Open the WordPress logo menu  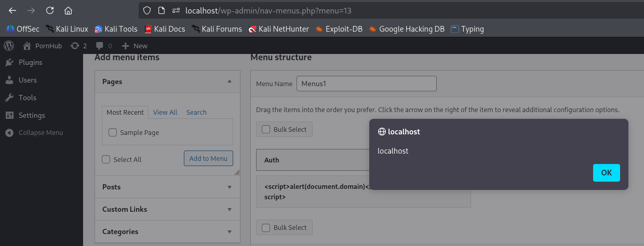coord(9,46)
